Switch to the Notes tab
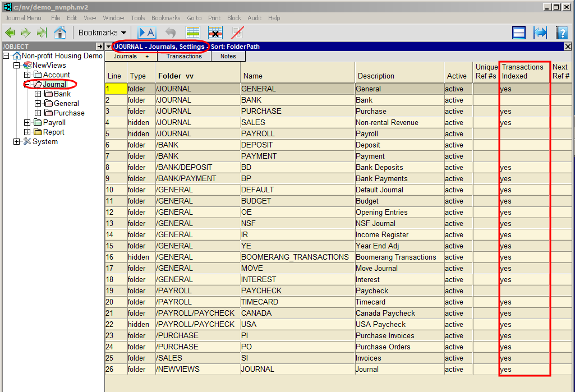 [x=228, y=56]
